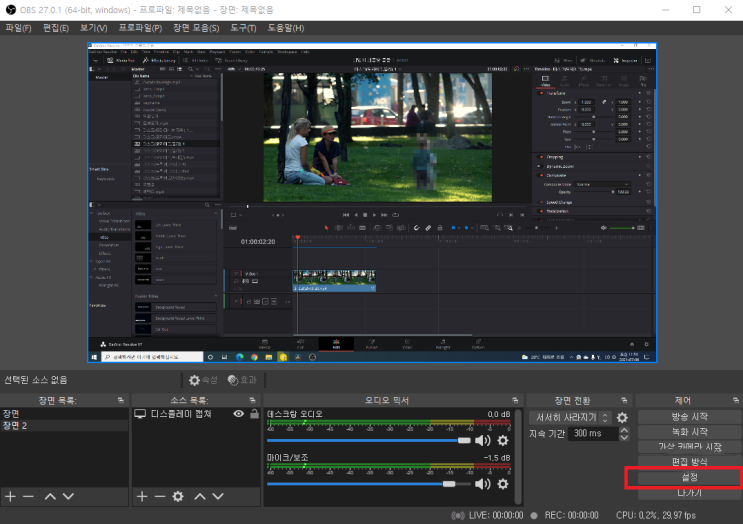The width and height of the screenshot is (743, 524).
Task: Click audio mixer vertical scrollbar
Action: pyautogui.click(x=518, y=456)
